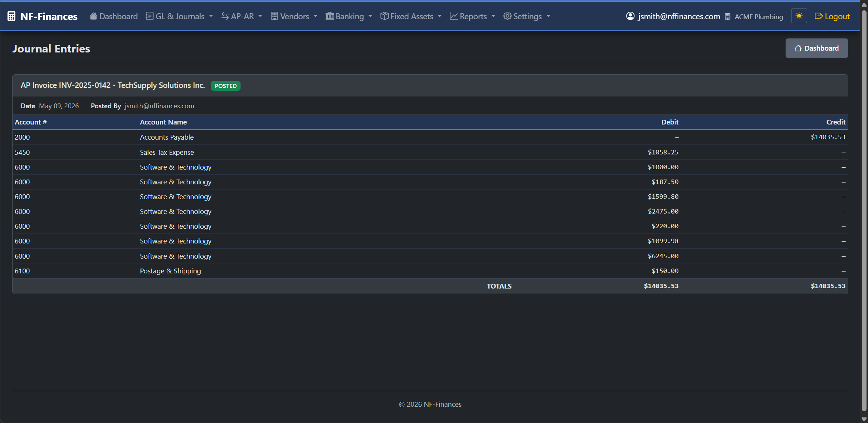Expand the GL & Journals dropdown caret

coord(211,16)
